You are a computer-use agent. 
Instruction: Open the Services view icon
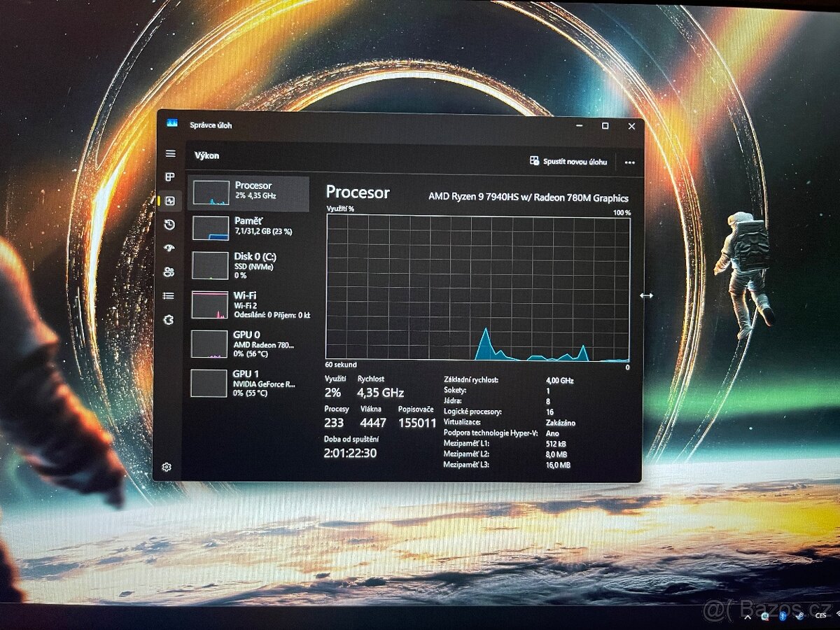pos(169,320)
